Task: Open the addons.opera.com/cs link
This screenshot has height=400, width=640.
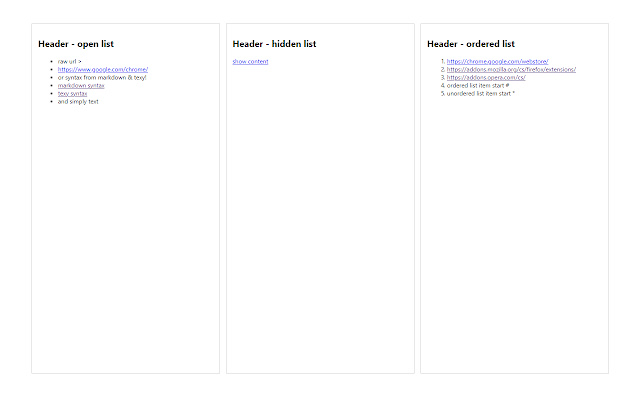Action: coord(486,77)
